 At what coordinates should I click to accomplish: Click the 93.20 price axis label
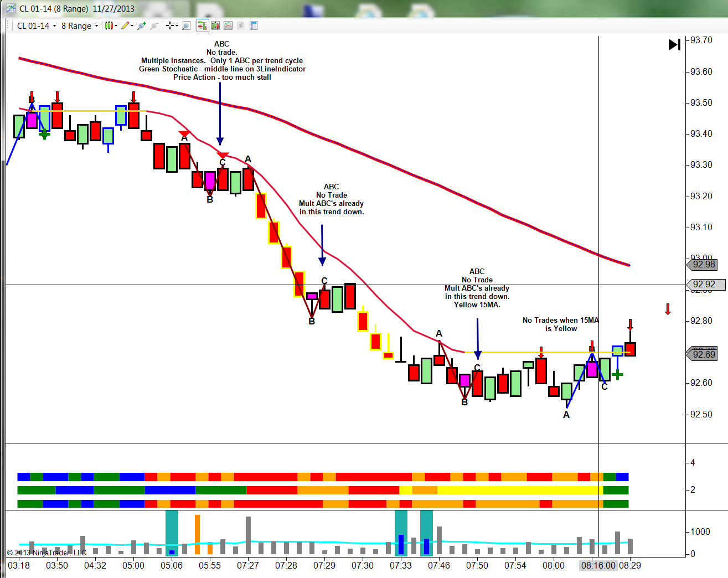point(701,196)
